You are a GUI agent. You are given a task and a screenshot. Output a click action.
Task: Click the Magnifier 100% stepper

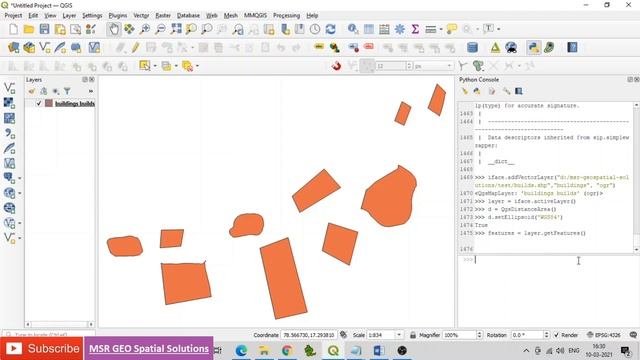click(479, 335)
